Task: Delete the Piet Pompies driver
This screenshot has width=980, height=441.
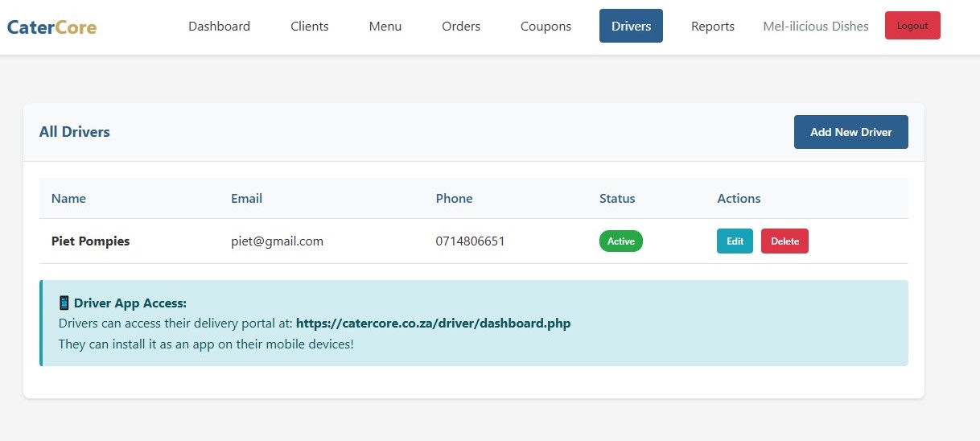Action: (784, 241)
